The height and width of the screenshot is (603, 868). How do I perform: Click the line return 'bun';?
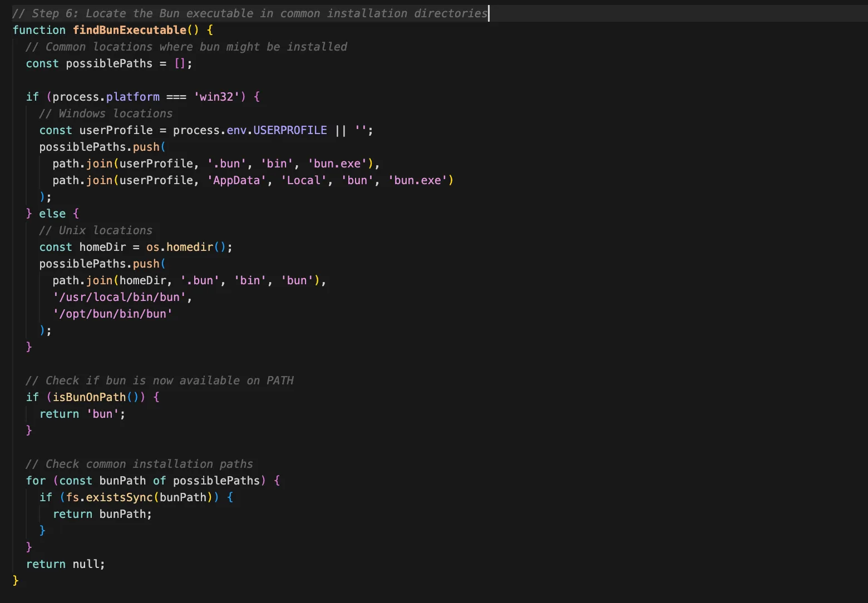82,414
